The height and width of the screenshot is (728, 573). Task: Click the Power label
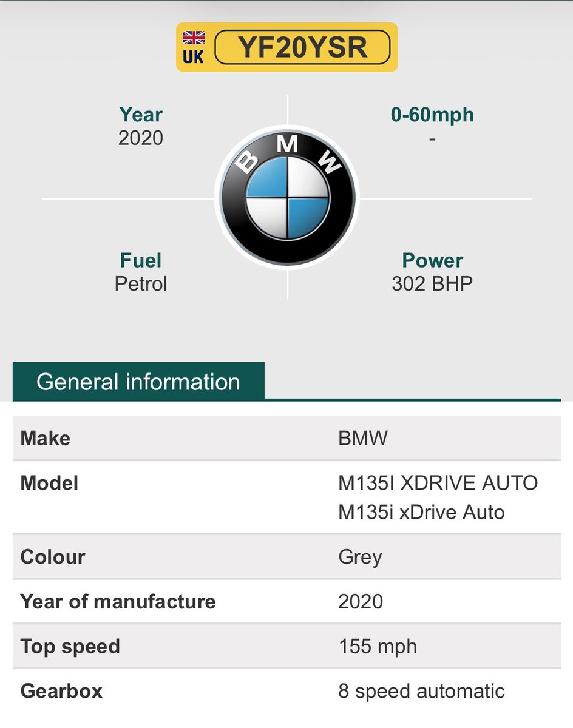(x=432, y=260)
